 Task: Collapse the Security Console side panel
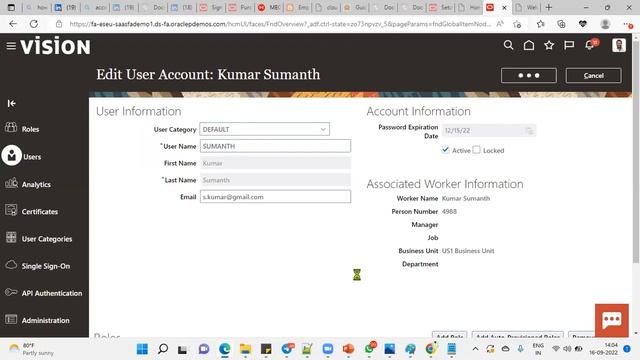11,103
